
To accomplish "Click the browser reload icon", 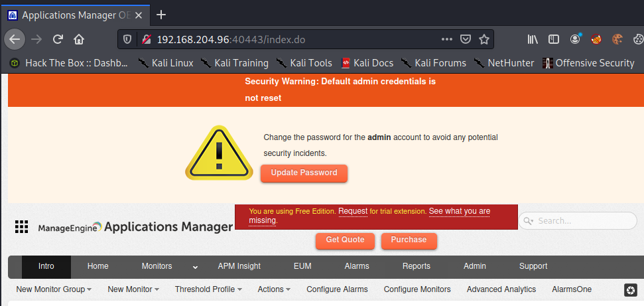I will pos(58,39).
